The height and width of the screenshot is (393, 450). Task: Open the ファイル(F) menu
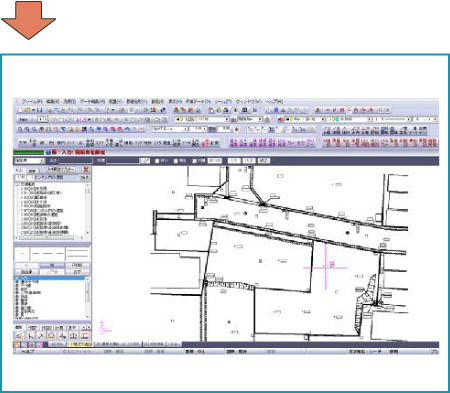pos(32,101)
